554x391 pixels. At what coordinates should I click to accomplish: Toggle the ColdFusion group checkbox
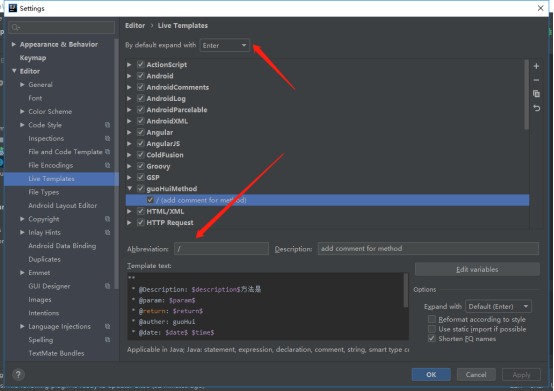click(x=141, y=155)
